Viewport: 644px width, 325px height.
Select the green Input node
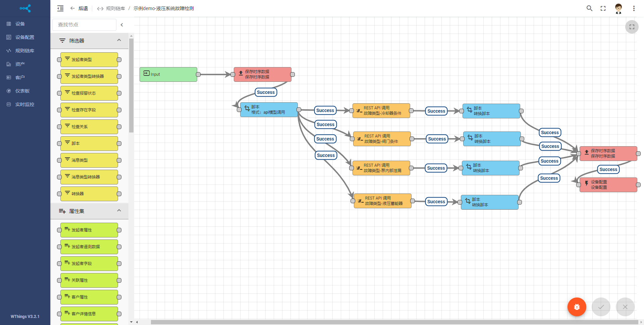pos(168,74)
